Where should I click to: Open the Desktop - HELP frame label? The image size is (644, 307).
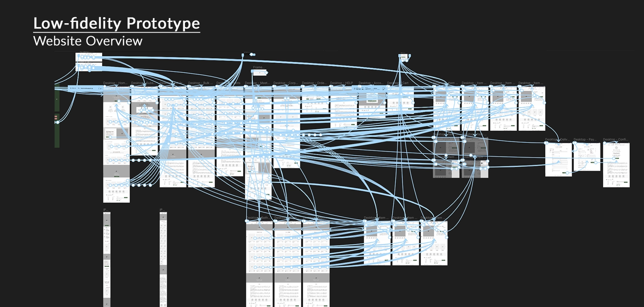coord(342,83)
